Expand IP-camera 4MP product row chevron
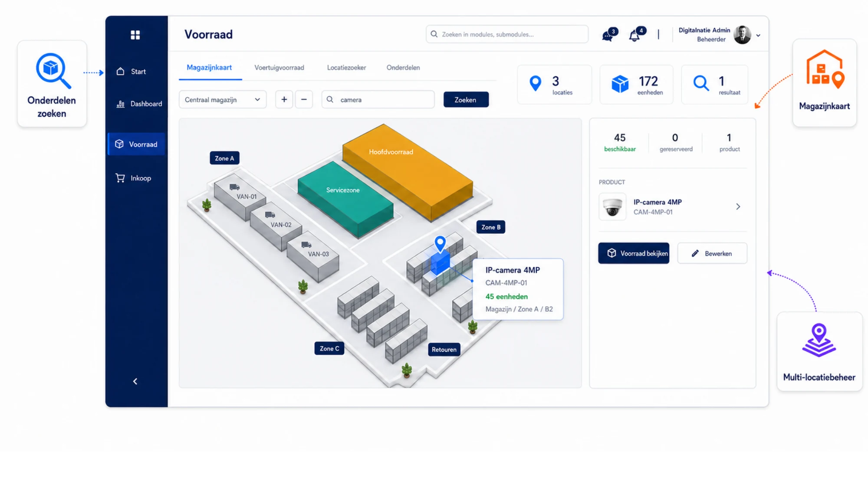The image size is (868, 488). [738, 206]
